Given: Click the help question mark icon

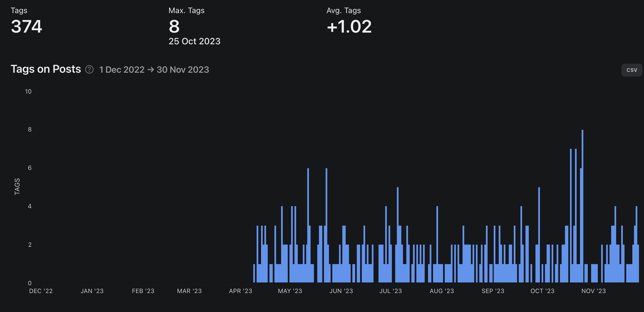Looking at the screenshot, I should [x=89, y=70].
